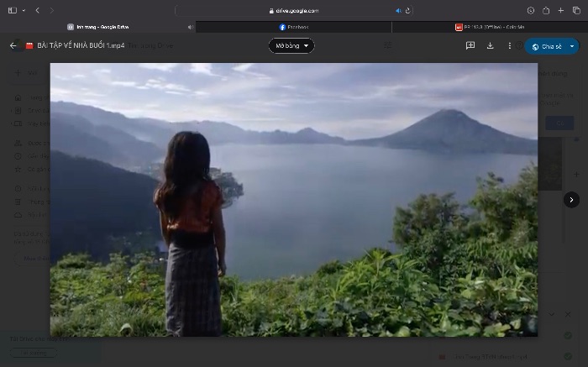Show the Safari tab overview
The image size is (588, 367).
576,10
